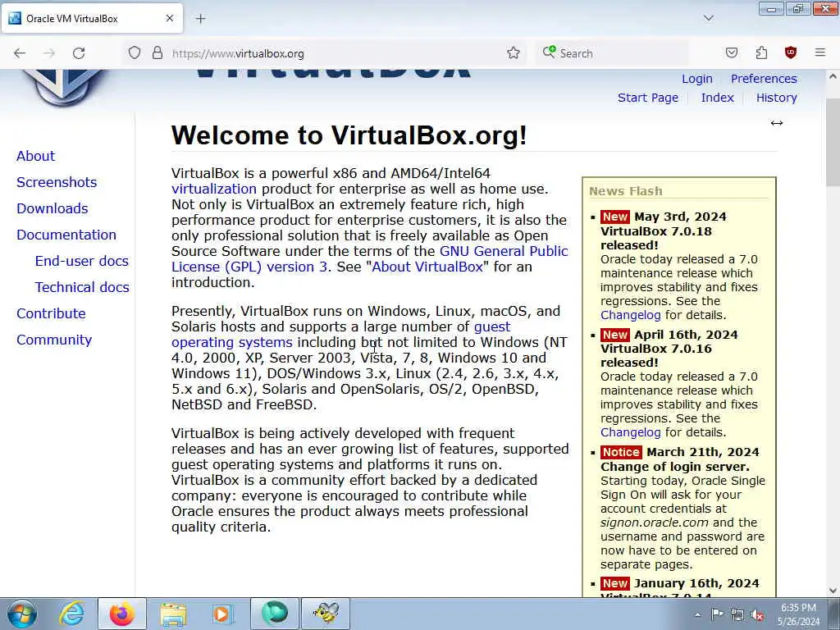Click the "News Flash" heading text

626,191
